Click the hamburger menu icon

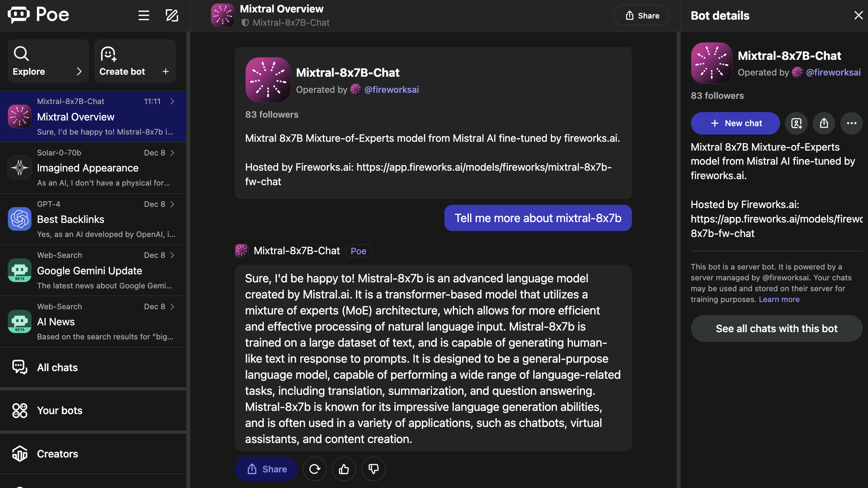144,15
